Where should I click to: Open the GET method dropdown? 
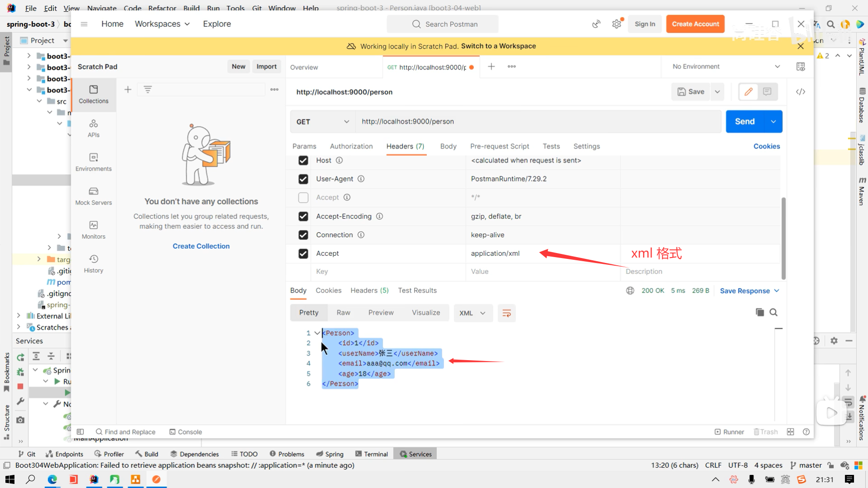pyautogui.click(x=322, y=122)
